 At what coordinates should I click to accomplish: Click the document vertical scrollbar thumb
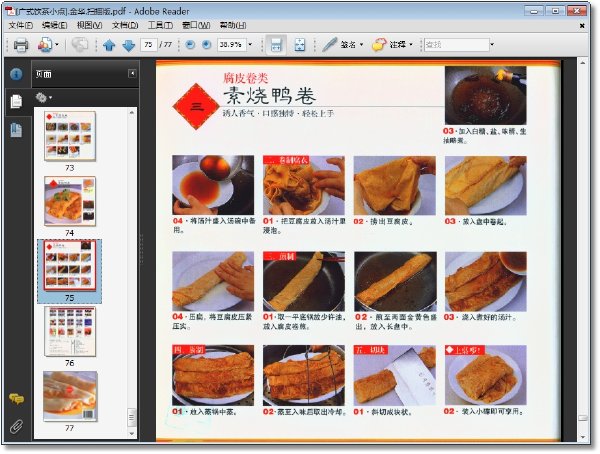click(582, 418)
